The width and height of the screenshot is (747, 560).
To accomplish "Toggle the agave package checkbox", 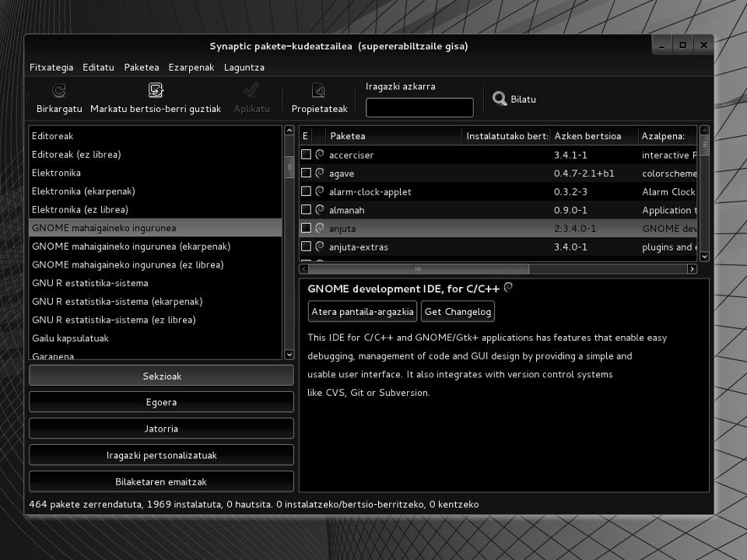I will [307, 173].
